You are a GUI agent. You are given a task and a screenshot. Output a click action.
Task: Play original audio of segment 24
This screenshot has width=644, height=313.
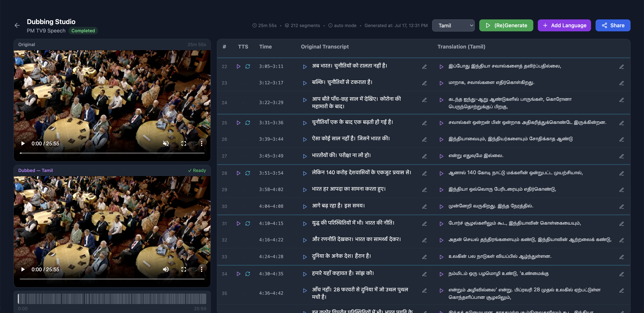(x=305, y=100)
